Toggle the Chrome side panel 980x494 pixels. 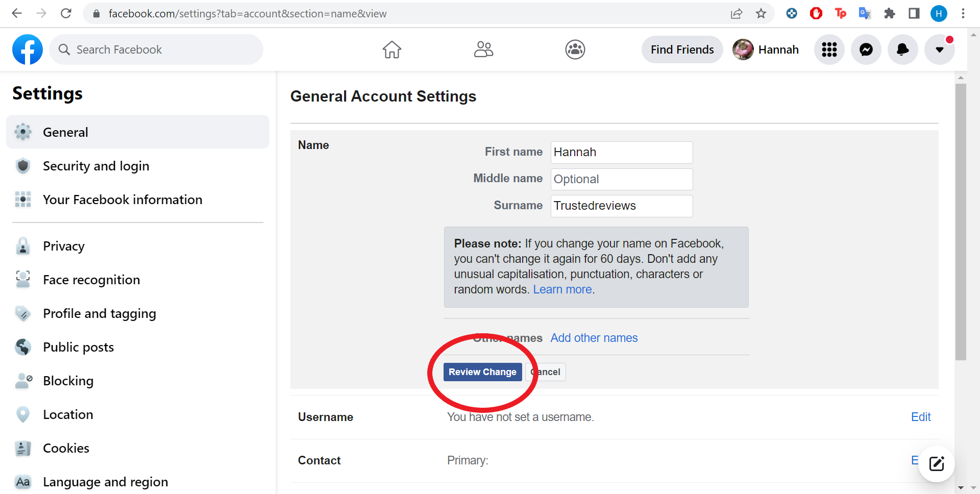[x=914, y=14]
